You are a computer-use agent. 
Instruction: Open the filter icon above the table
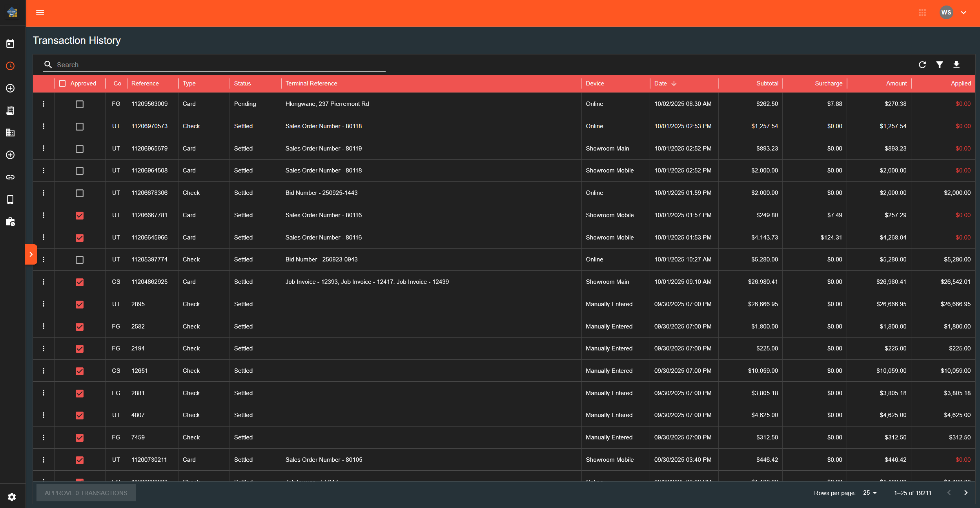point(940,64)
